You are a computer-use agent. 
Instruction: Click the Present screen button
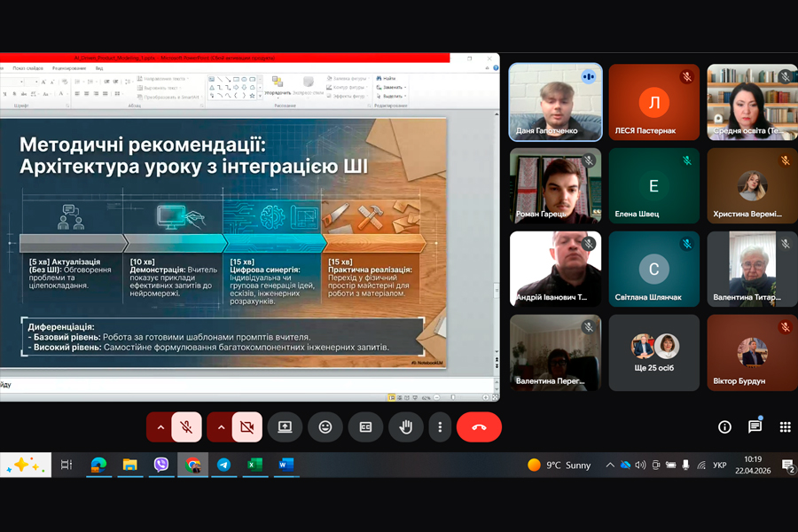(x=285, y=427)
